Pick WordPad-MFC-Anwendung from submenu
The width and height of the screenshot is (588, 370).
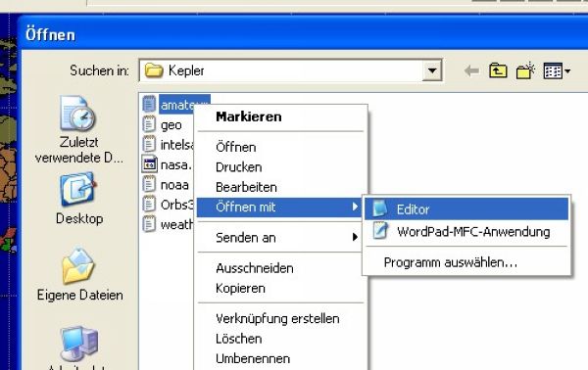coord(466,231)
